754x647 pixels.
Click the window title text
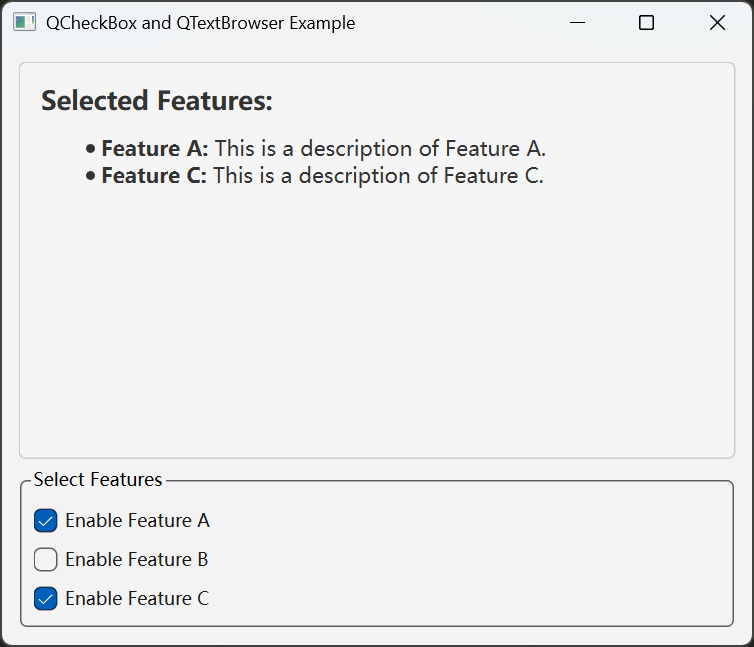[x=201, y=23]
